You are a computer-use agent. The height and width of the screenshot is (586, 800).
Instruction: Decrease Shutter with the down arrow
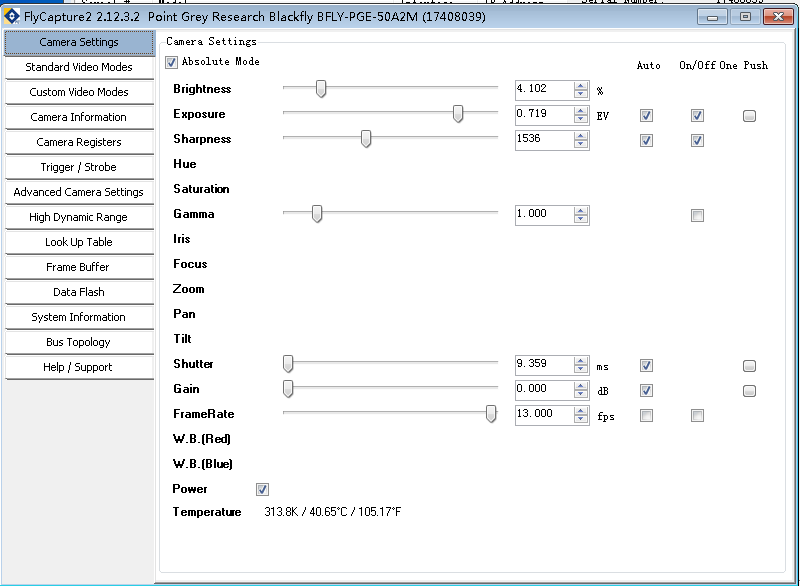pyautogui.click(x=581, y=369)
